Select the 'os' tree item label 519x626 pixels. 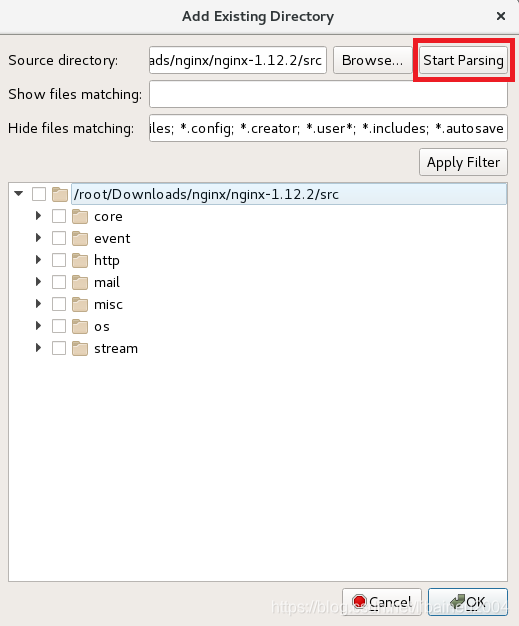(102, 327)
